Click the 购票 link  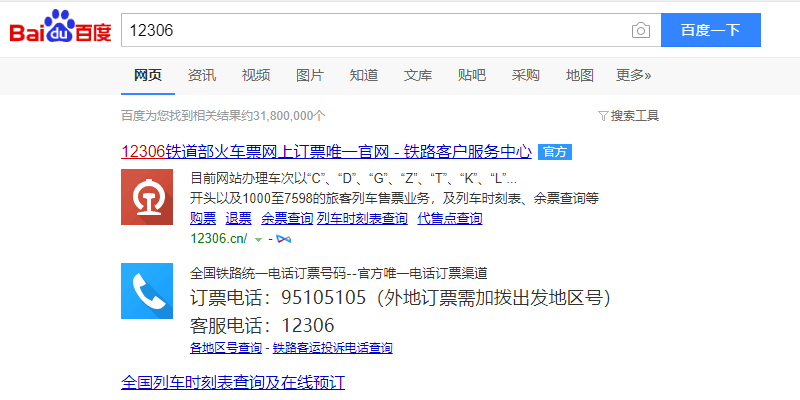[203, 219]
